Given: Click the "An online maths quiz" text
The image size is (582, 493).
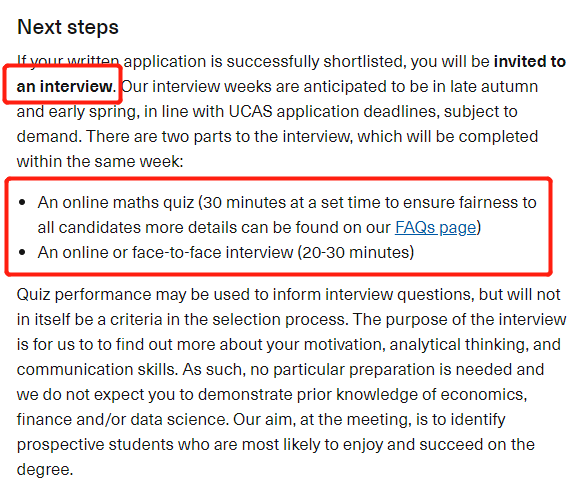Looking at the screenshot, I should (x=116, y=203).
